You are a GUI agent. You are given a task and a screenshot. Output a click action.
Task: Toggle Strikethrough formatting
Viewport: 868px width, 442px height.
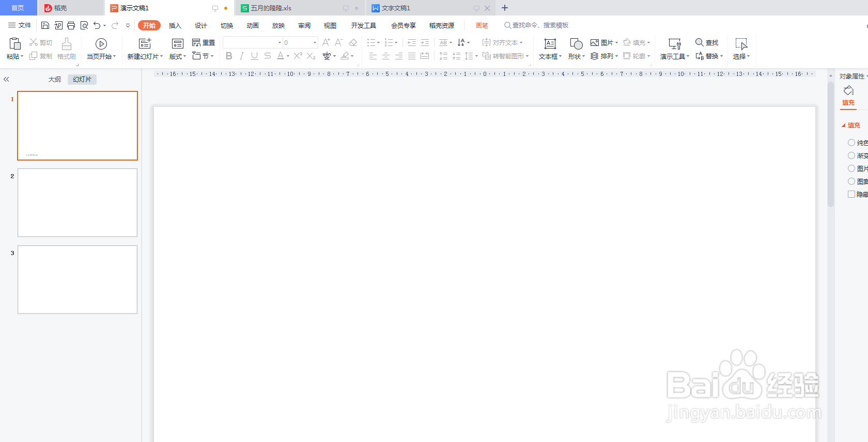(267, 56)
